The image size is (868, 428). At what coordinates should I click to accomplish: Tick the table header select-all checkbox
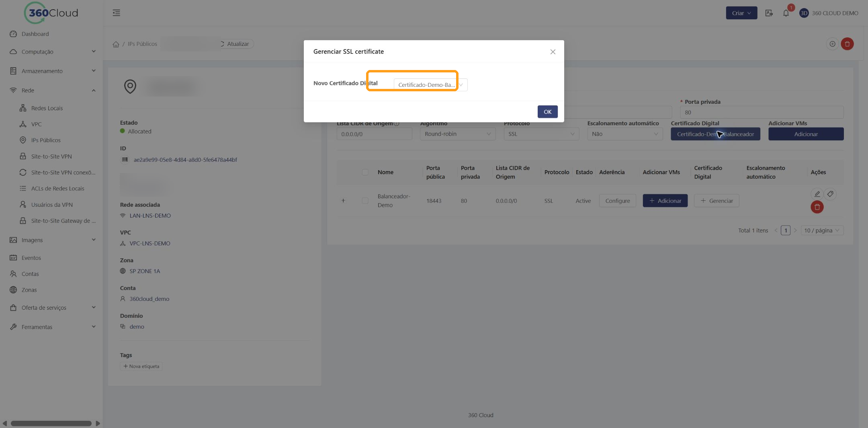(x=365, y=172)
